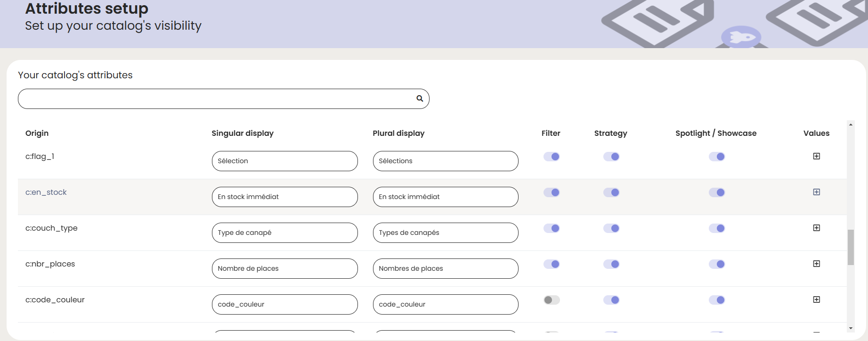
Task: Edit singular display field "Sélection"
Action: coord(284,161)
